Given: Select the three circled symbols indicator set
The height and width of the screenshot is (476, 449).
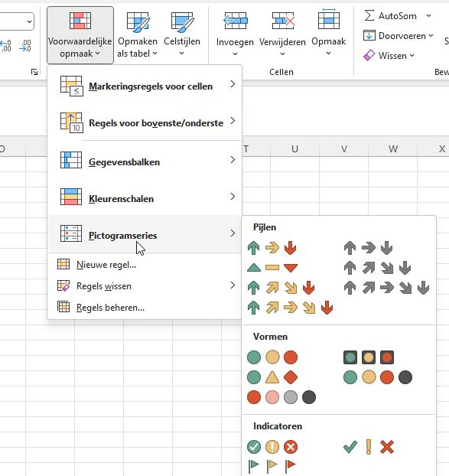Looking at the screenshot, I should (x=272, y=447).
